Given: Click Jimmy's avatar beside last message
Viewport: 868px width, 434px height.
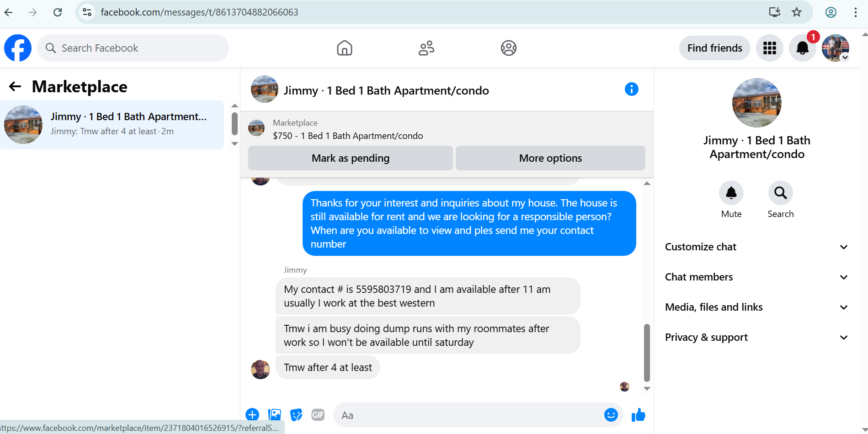Looking at the screenshot, I should click(261, 369).
